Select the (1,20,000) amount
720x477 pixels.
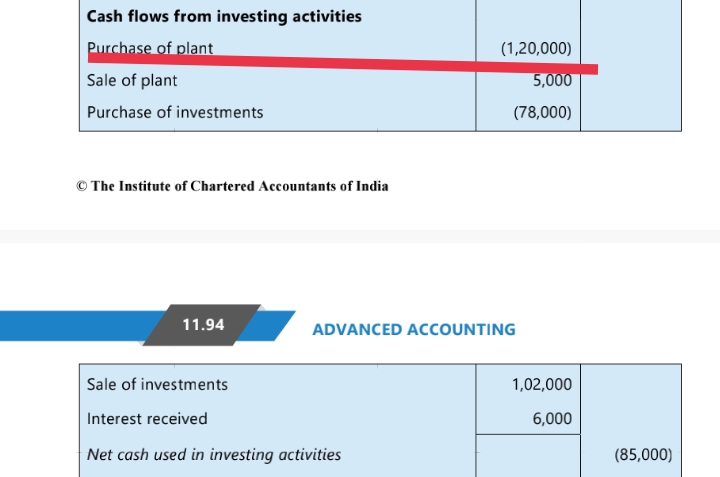535,48
